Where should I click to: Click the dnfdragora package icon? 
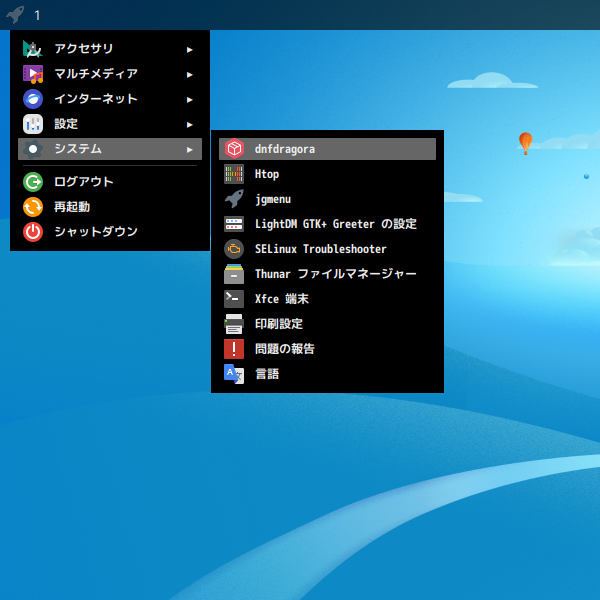point(233,149)
